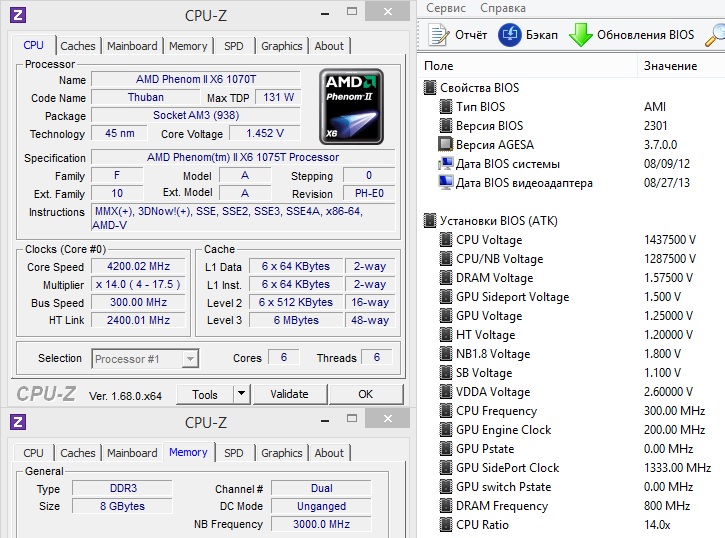Click the CPU-Z logo icon in lower window
Image resolution: width=725 pixels, height=538 pixels.
click(x=18, y=422)
